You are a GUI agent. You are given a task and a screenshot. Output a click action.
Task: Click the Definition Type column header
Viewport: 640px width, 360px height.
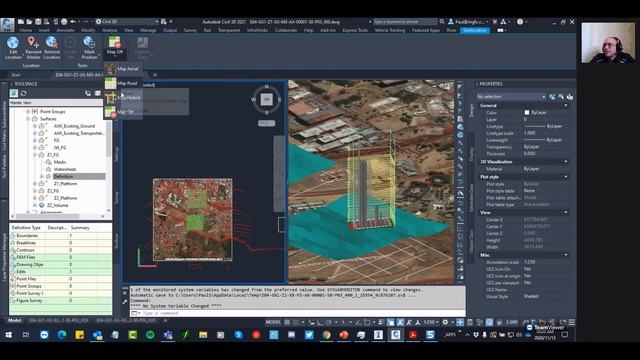coord(26,228)
